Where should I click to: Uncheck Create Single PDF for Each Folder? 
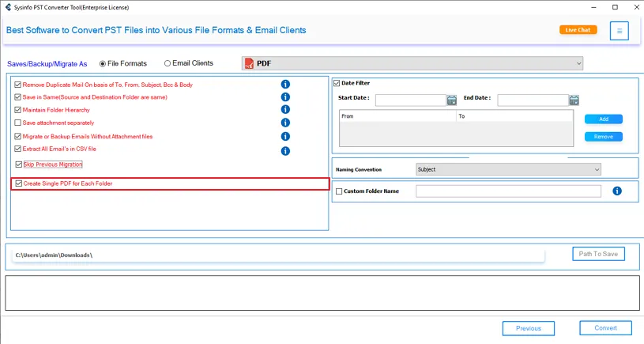(19, 183)
